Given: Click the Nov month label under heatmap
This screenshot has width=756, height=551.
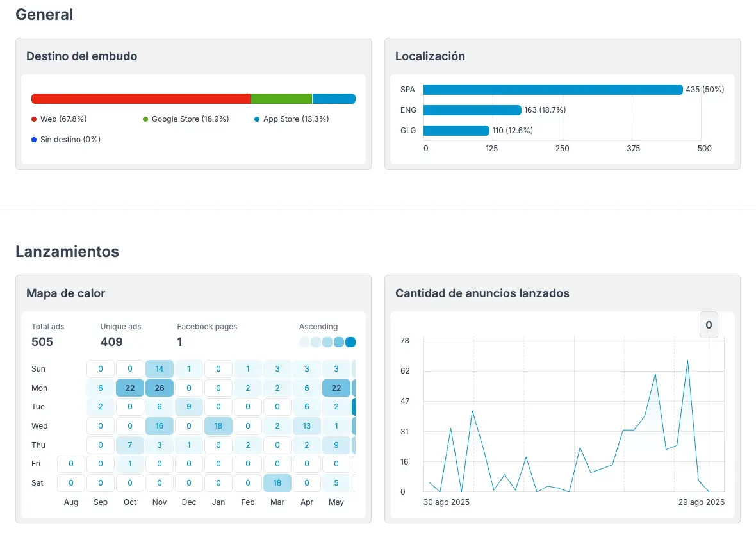Looking at the screenshot, I should [x=159, y=502].
